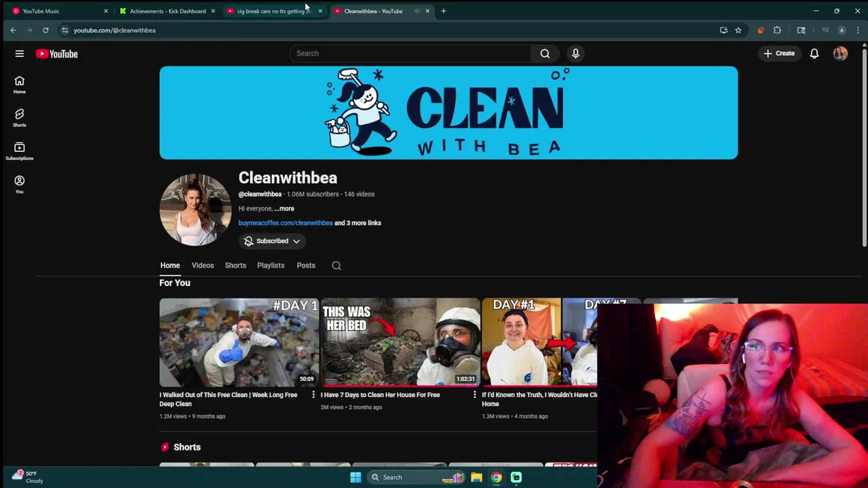Switch to the Videos channel tab
The width and height of the screenshot is (868, 488).
tap(203, 266)
